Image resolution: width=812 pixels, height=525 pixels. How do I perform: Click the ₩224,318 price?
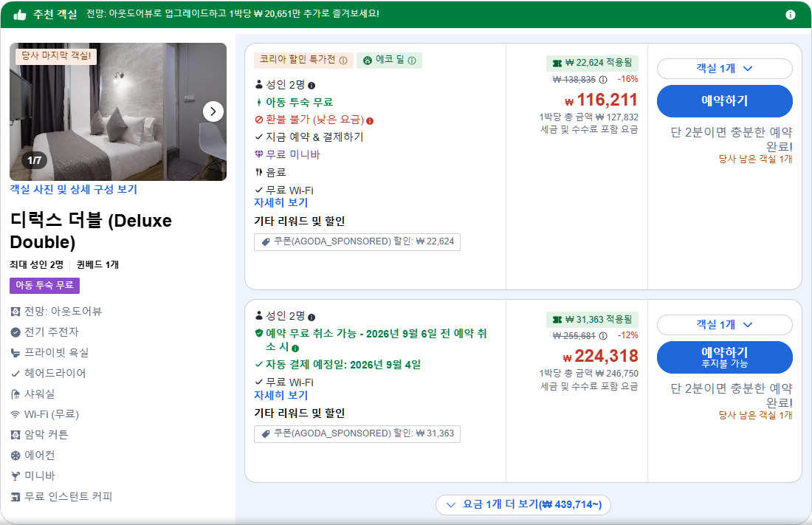click(x=601, y=356)
